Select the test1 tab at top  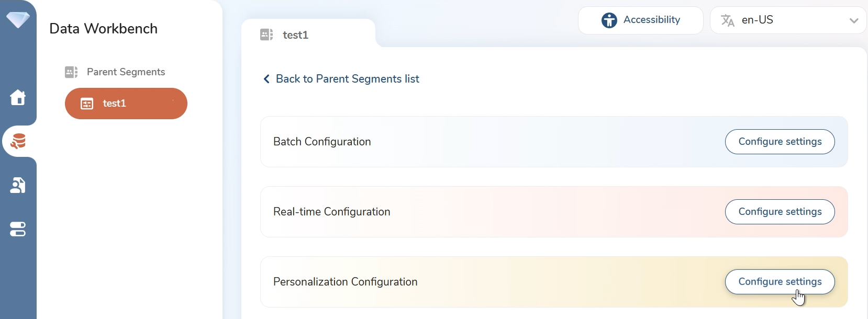coord(295,35)
